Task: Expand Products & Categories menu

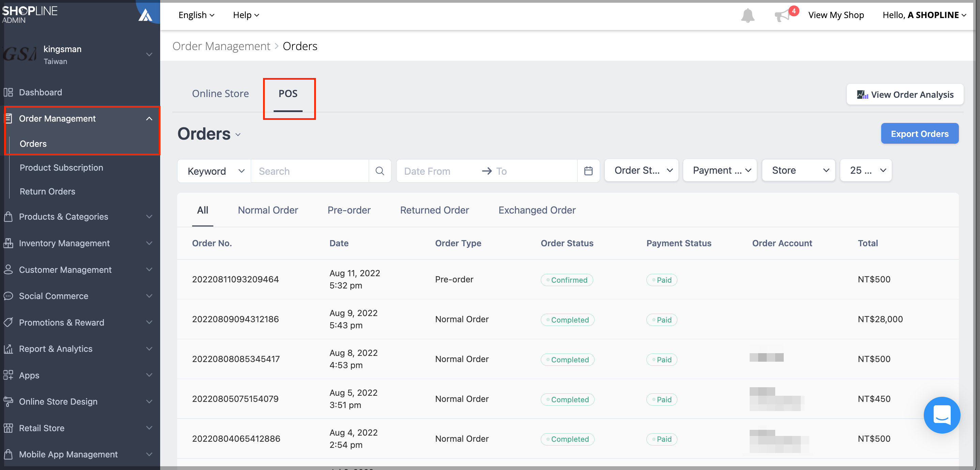Action: [x=149, y=217]
